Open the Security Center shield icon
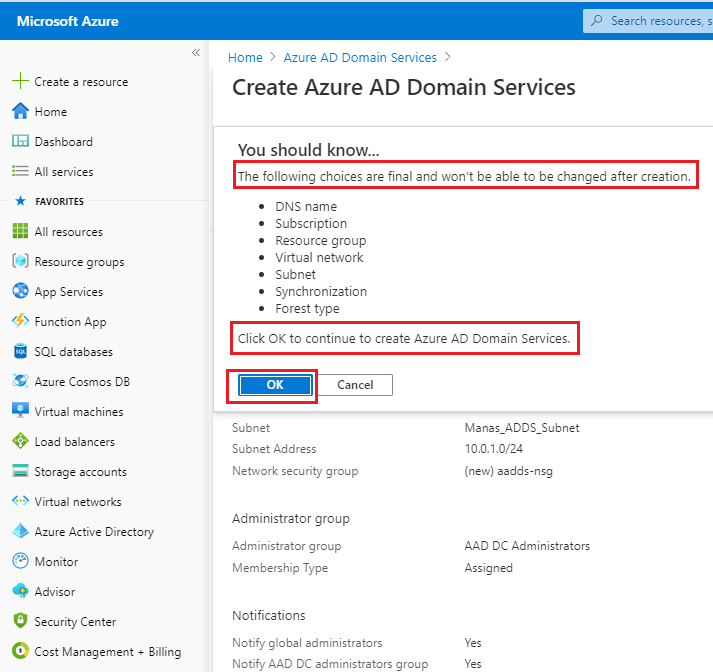 coord(20,622)
